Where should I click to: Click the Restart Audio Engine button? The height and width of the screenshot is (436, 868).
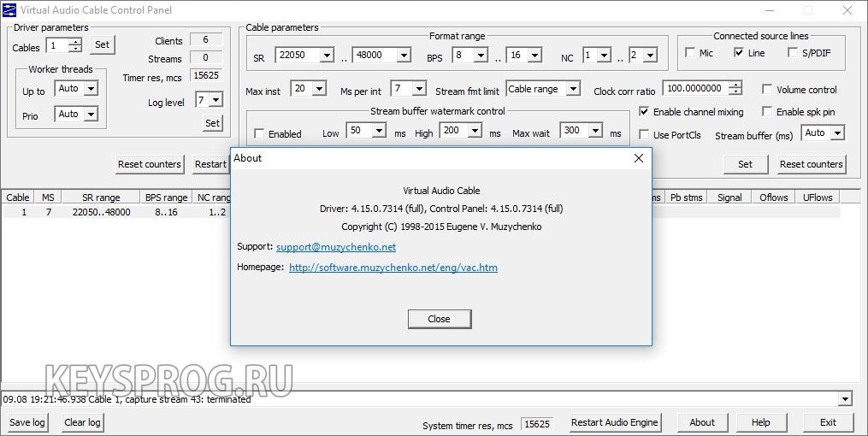pyautogui.click(x=615, y=422)
